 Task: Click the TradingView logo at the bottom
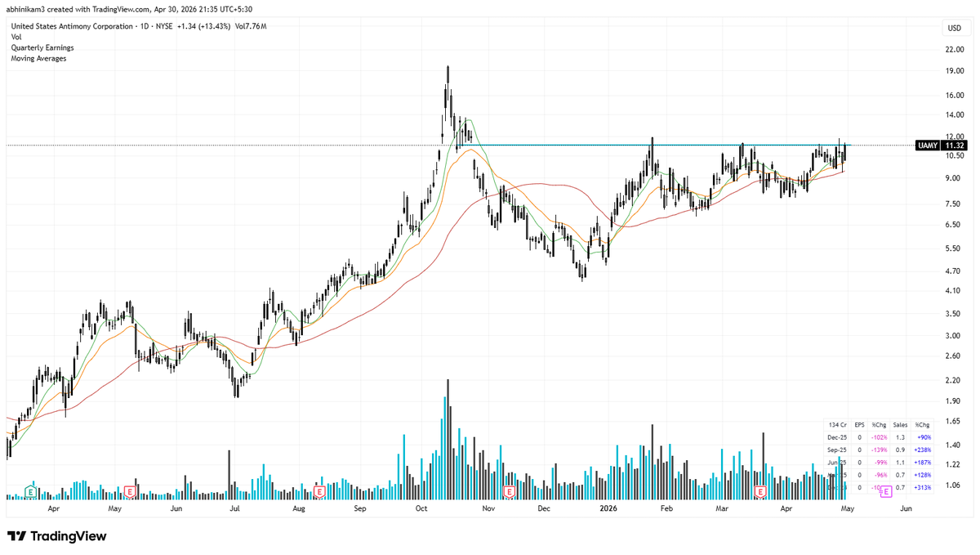pos(57,536)
